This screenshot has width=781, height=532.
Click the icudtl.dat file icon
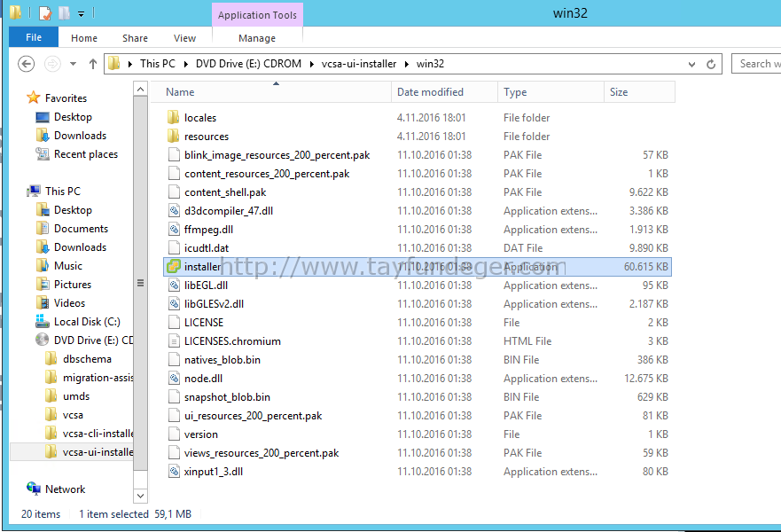(174, 247)
